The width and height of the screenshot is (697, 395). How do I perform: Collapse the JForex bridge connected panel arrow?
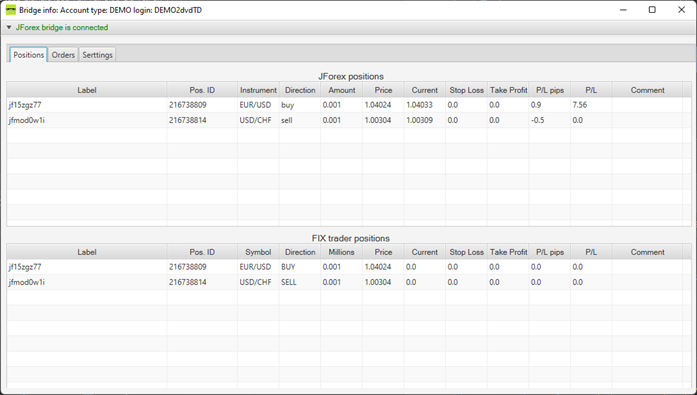[x=9, y=28]
